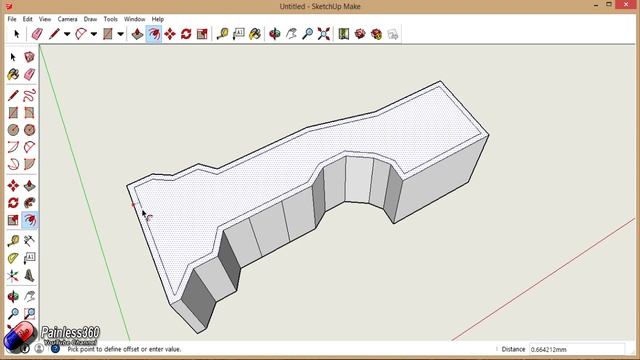Screen dimensions: 640x360
Task: Choose Move tool in the Getting Started toolbar
Action: point(170,34)
